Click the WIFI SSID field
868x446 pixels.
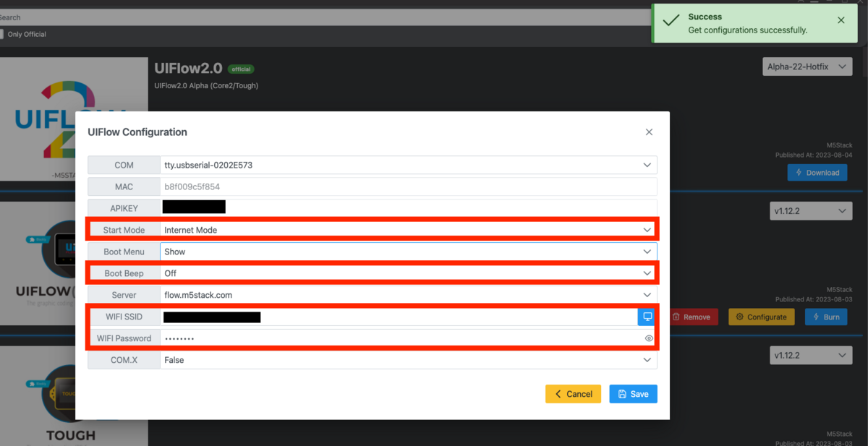[x=399, y=317]
